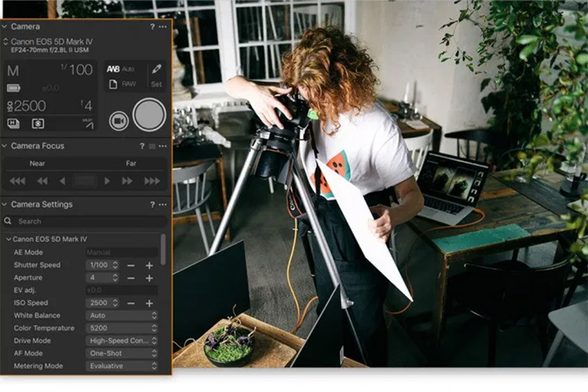Viewport: 588px width, 392px height.
Task: Collapse the Camera Focus section
Action: point(5,146)
